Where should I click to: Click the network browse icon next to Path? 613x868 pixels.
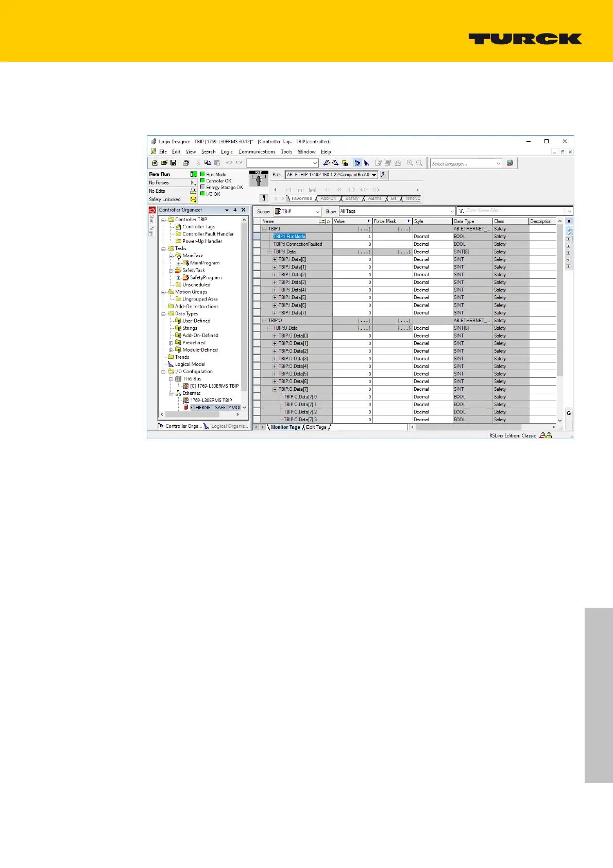tap(384, 175)
